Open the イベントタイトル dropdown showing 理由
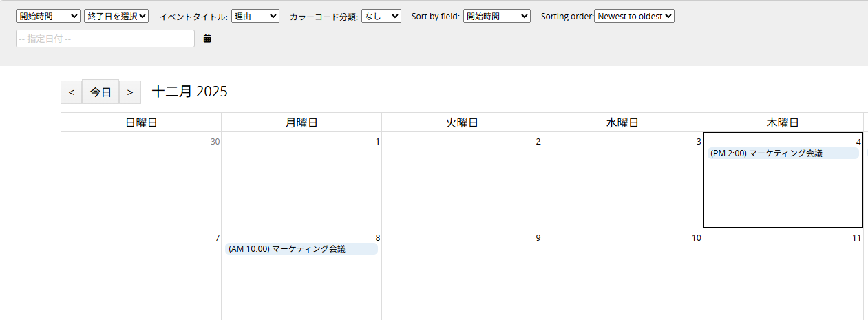 [255, 16]
